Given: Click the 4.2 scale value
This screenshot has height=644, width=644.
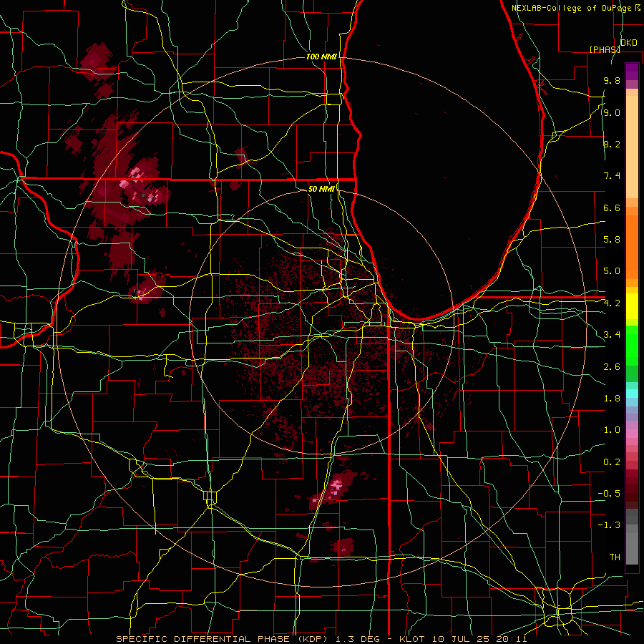Looking at the screenshot, I should pyautogui.click(x=612, y=303).
